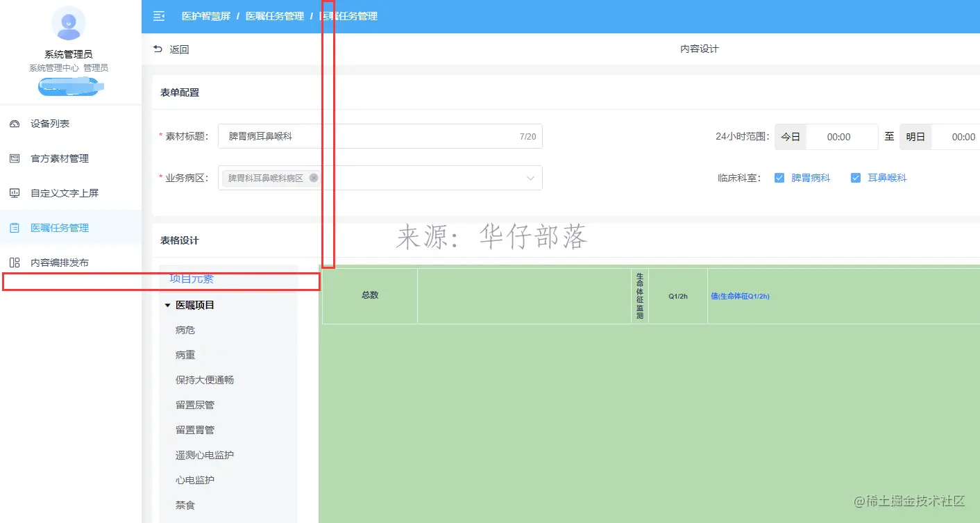The height and width of the screenshot is (523, 980).
Task: Click the 素材标题 input field
Action: 380,136
